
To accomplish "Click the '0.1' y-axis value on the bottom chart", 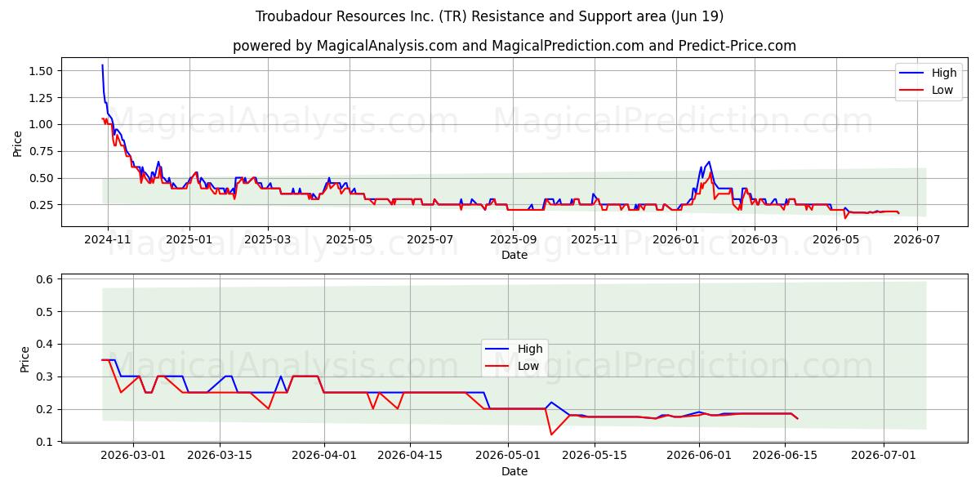I will pyautogui.click(x=46, y=442).
